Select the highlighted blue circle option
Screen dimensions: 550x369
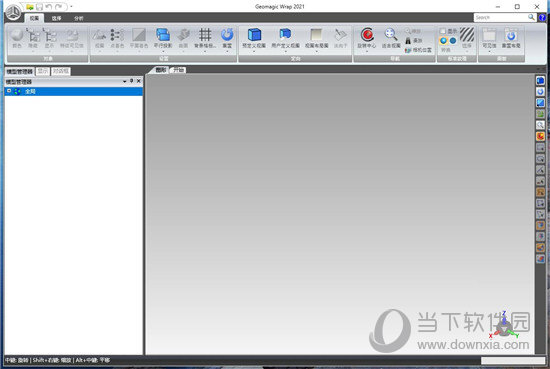click(x=443, y=41)
